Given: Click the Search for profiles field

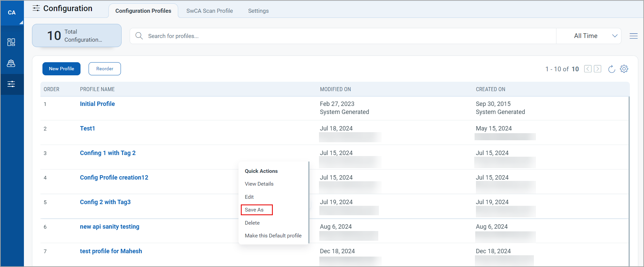Looking at the screenshot, I should tap(343, 36).
